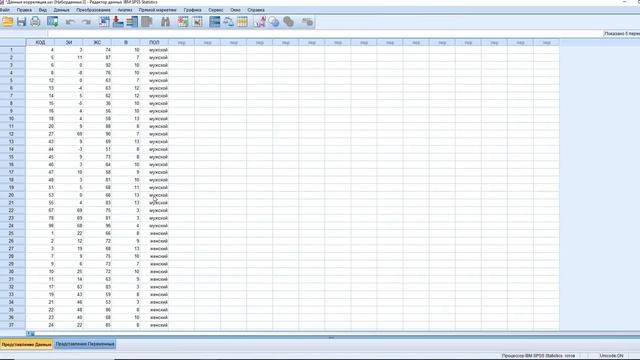640x360 pixels.
Task: Open Select Cases toolbar icon
Action: click(242, 22)
